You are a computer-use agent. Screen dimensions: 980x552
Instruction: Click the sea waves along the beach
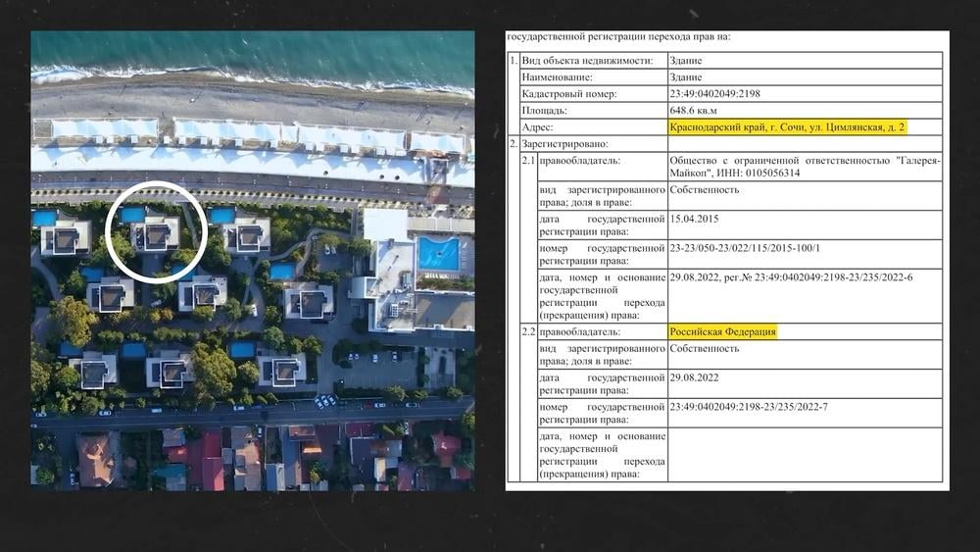(x=245, y=77)
